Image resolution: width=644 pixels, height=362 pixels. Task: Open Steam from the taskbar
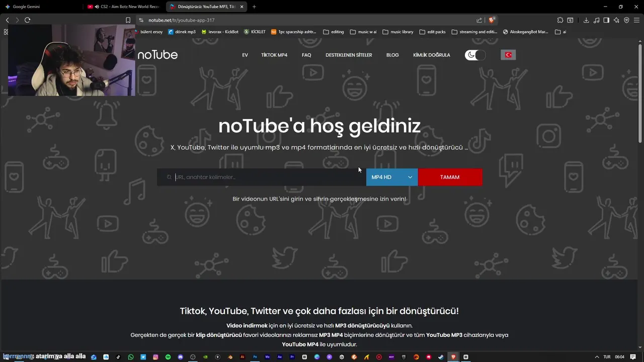(x=441, y=357)
